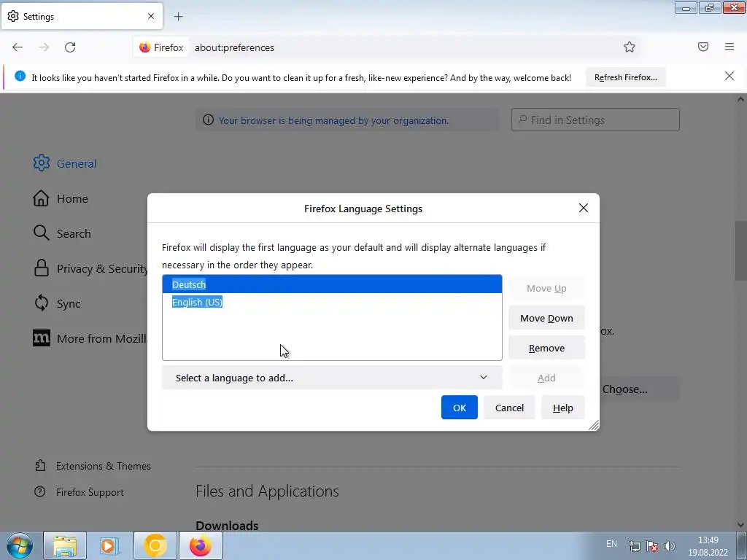Open Help for language settings
Image resolution: width=747 pixels, height=560 pixels.
pos(562,408)
